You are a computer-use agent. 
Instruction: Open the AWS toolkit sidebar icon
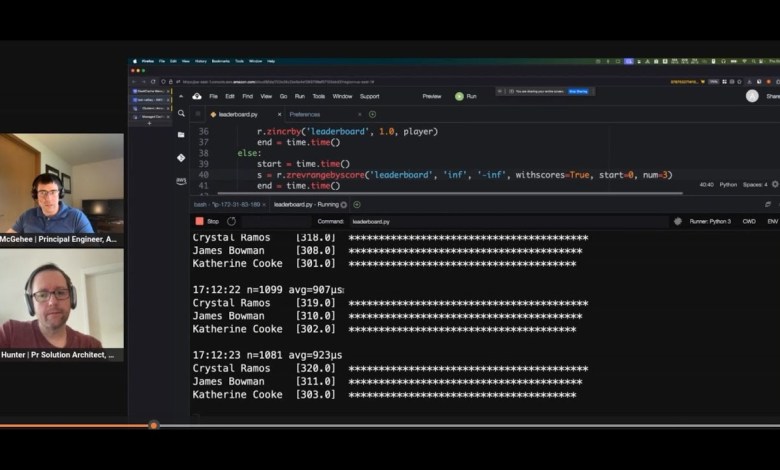click(x=181, y=181)
